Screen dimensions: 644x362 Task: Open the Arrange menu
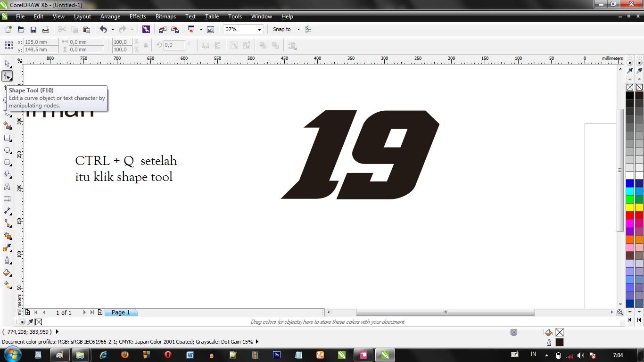(x=110, y=16)
